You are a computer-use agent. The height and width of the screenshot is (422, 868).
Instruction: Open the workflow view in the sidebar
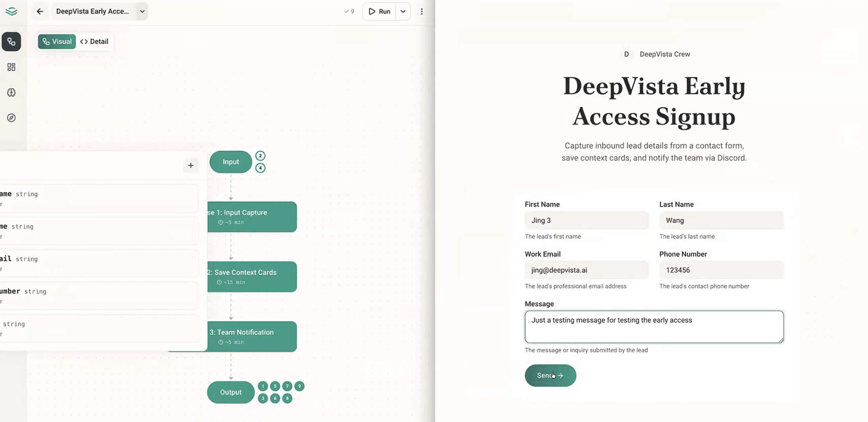[x=11, y=42]
